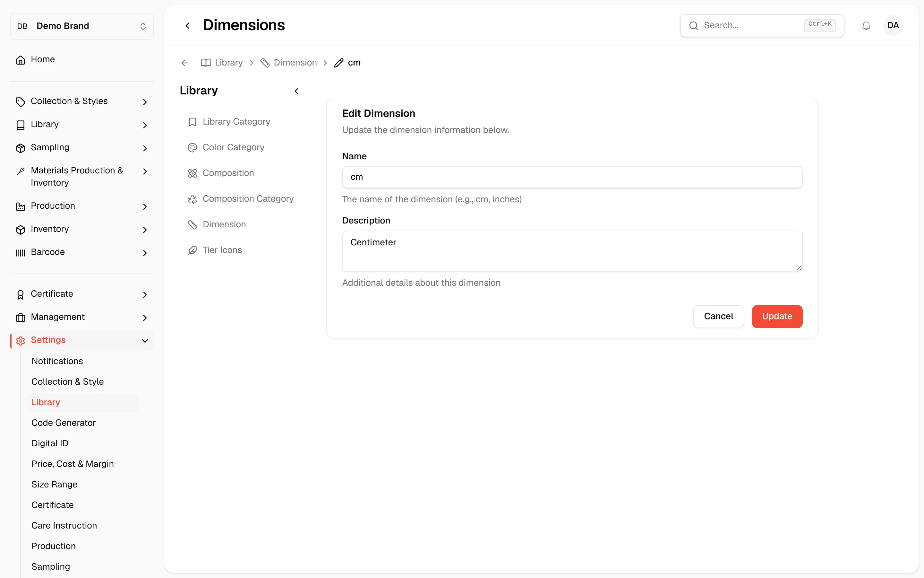924x578 pixels.
Task: Click the Color Category palette icon
Action: click(x=193, y=148)
